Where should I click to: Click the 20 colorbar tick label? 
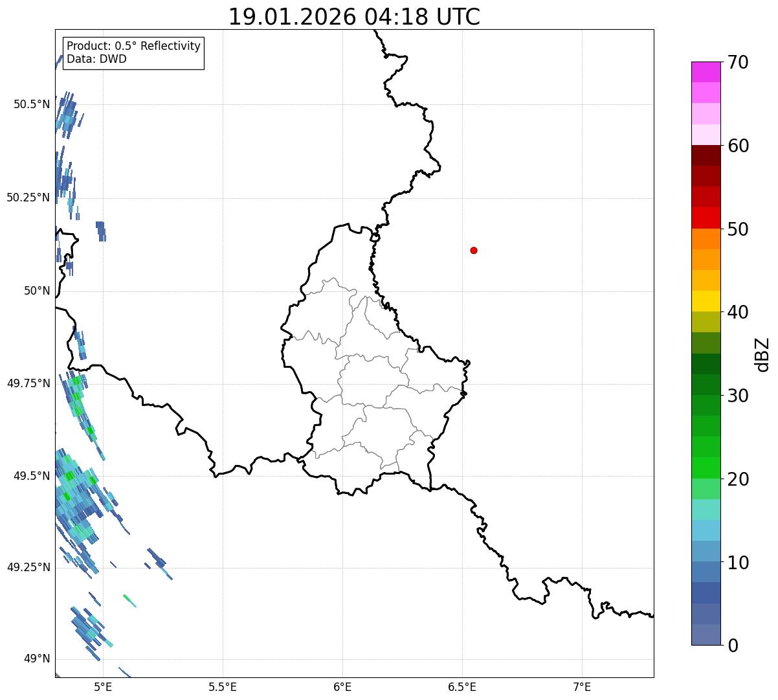[x=737, y=479]
